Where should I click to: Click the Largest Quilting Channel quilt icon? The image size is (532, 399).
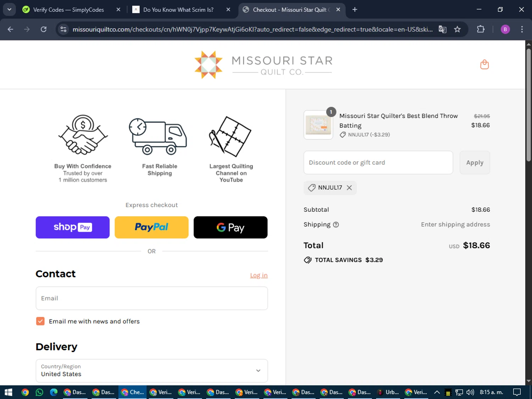click(x=230, y=137)
